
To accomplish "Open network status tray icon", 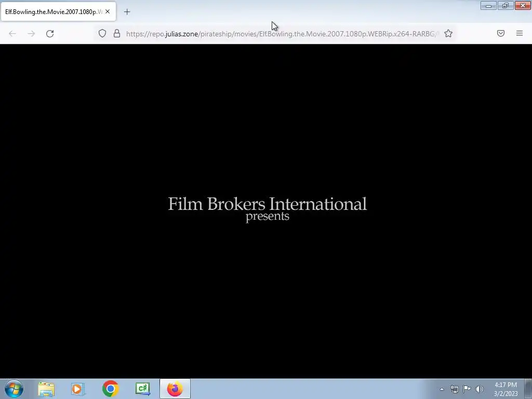I will [x=454, y=389].
